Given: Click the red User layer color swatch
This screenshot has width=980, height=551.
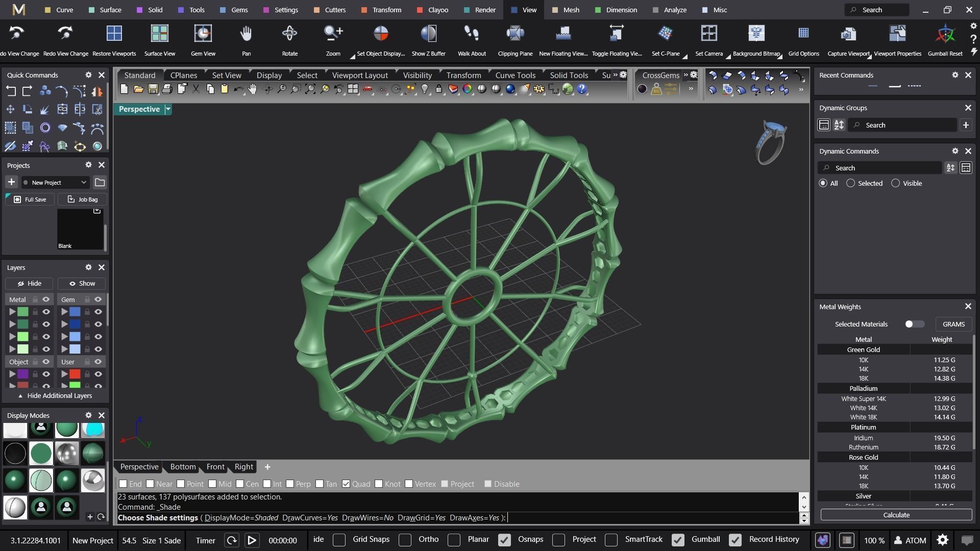Looking at the screenshot, I should 75,374.
